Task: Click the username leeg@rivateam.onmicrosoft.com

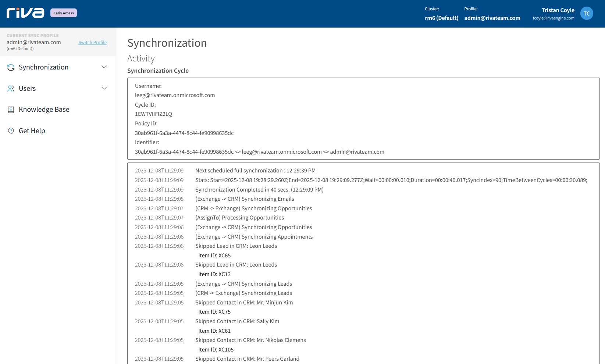Action: tap(175, 95)
